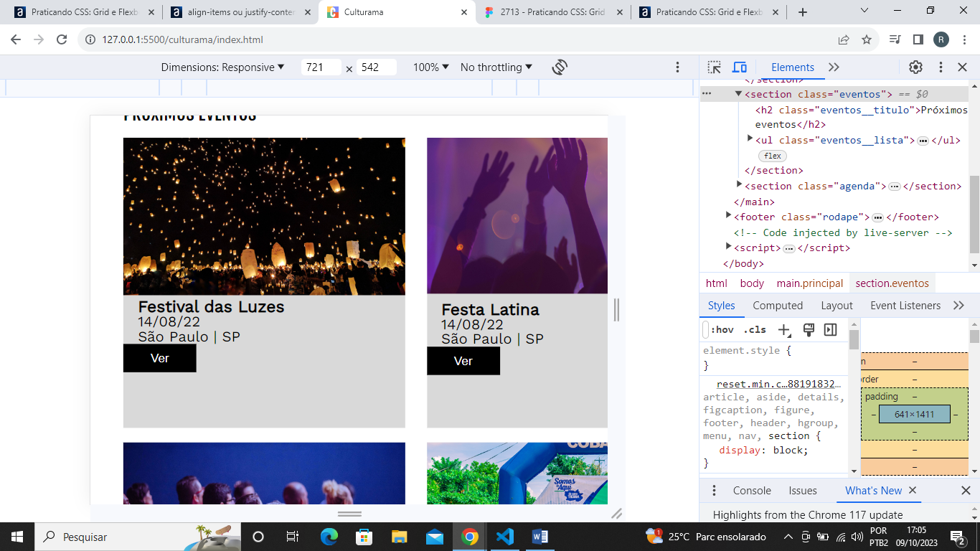
Task: Click the rotate device icon
Action: [x=560, y=67]
